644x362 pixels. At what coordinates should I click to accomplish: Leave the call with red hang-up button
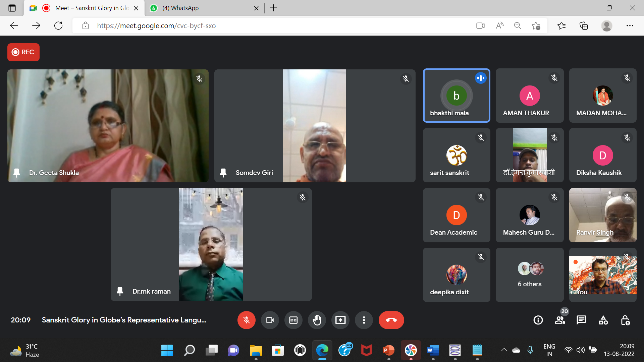[x=391, y=320]
